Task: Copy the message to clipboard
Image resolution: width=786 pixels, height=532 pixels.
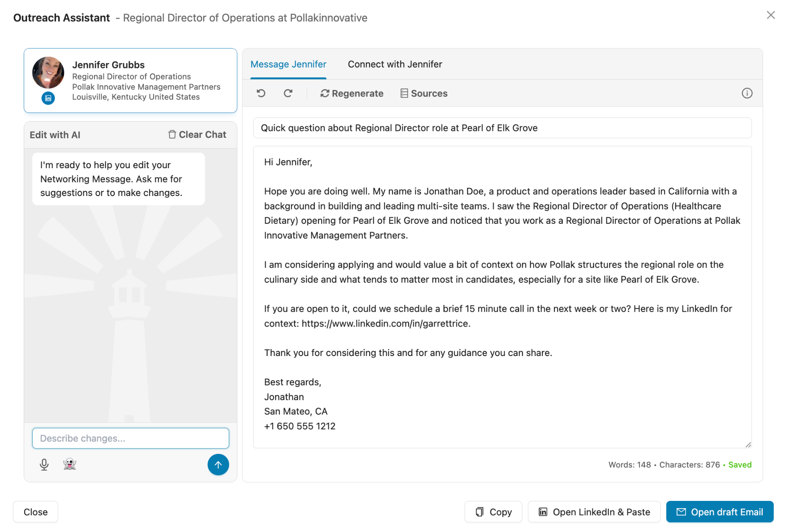Action: coord(493,512)
